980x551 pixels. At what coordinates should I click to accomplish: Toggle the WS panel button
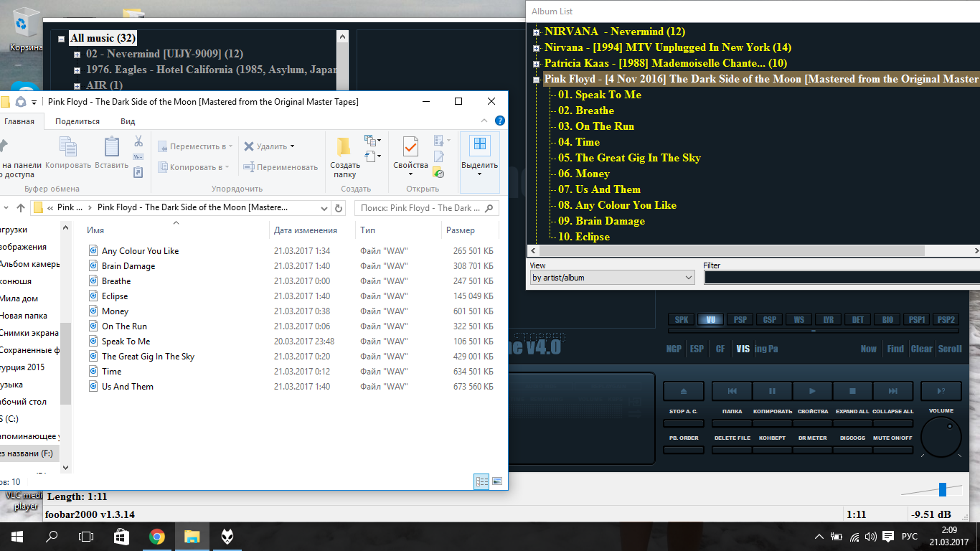798,319
